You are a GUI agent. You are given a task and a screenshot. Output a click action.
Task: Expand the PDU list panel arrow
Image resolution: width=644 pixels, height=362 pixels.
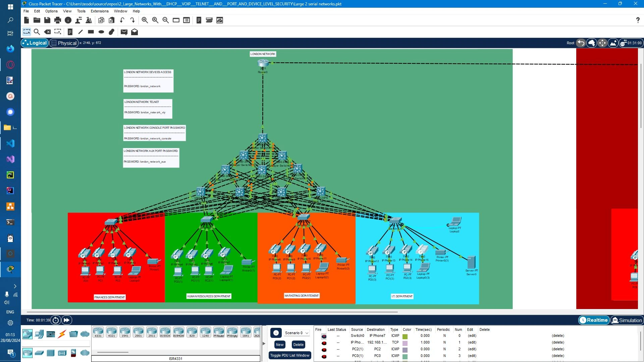[x=264, y=344]
